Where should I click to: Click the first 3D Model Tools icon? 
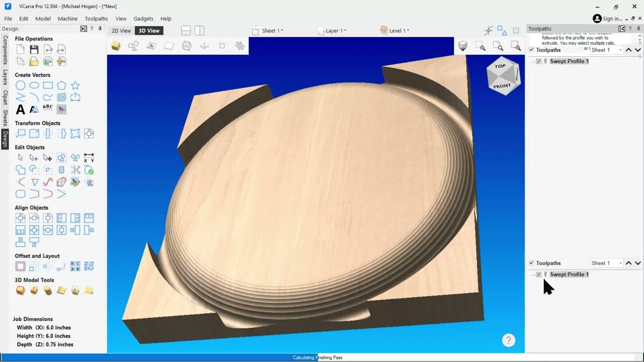point(20,291)
